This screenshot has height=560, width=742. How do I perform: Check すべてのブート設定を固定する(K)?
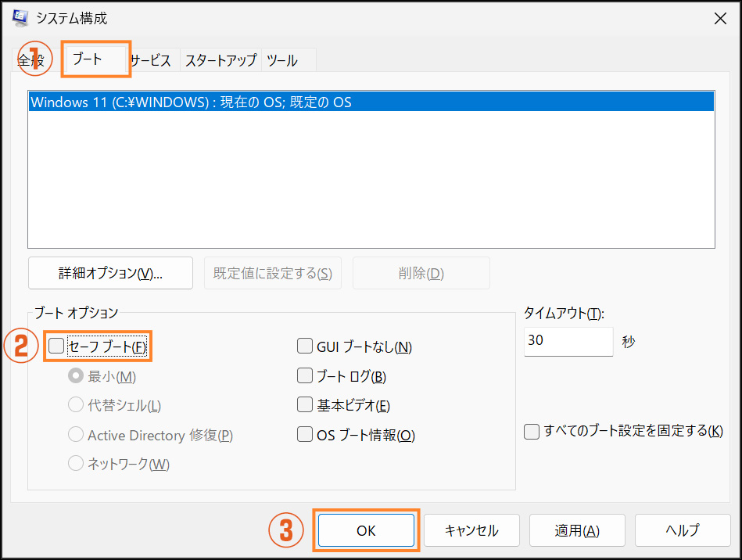[x=532, y=431]
